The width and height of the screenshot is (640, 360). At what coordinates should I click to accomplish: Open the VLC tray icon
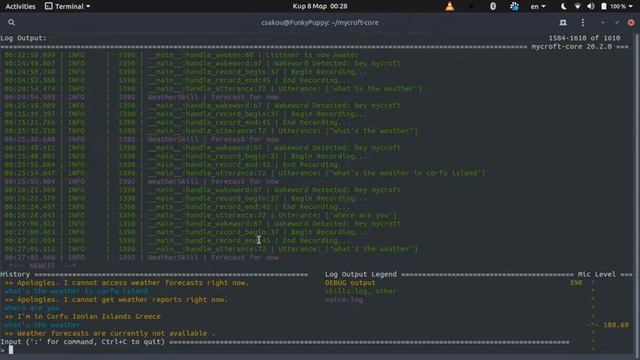[x=449, y=6]
